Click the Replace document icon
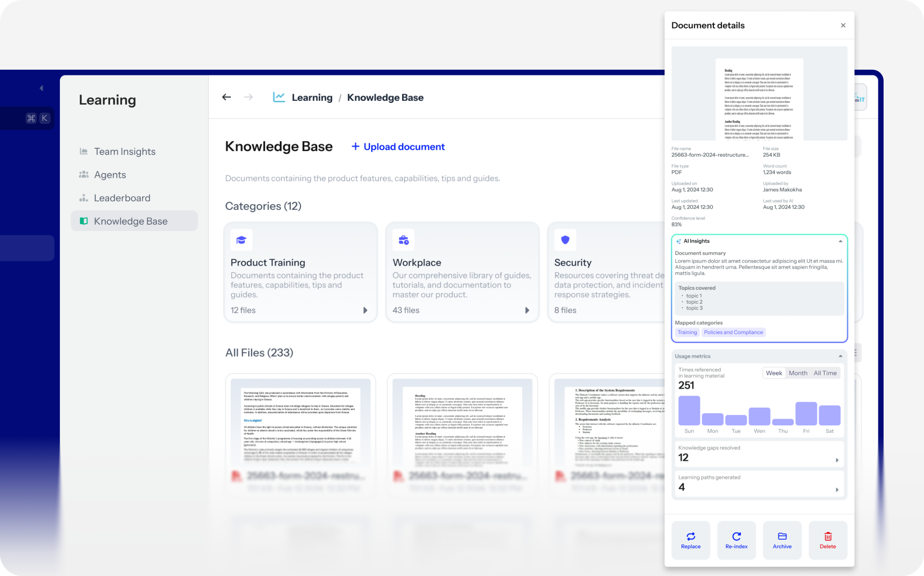 [690, 536]
